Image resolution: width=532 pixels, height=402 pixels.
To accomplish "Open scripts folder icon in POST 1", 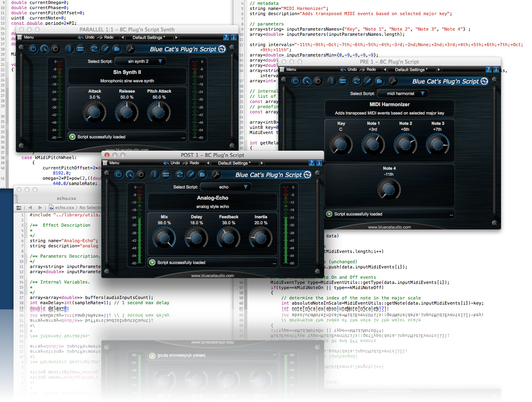I will click(x=202, y=175).
